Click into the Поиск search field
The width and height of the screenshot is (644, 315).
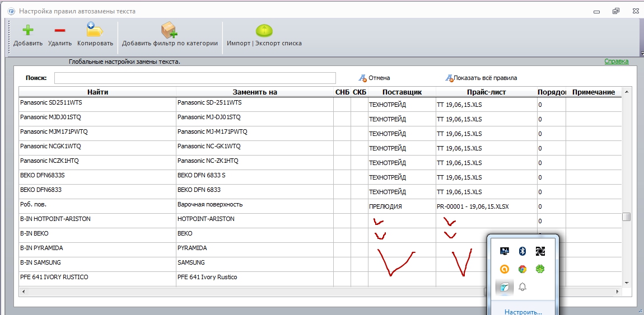point(195,78)
